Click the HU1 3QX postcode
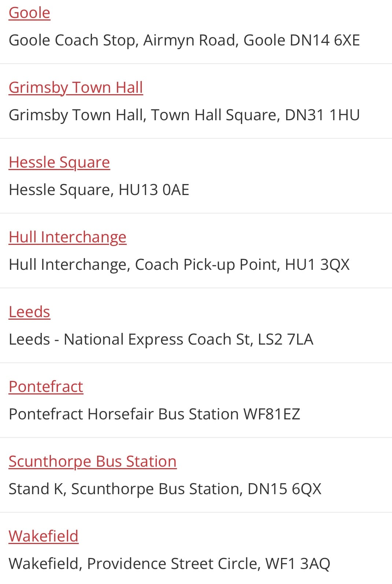The width and height of the screenshot is (392, 584). (x=317, y=265)
